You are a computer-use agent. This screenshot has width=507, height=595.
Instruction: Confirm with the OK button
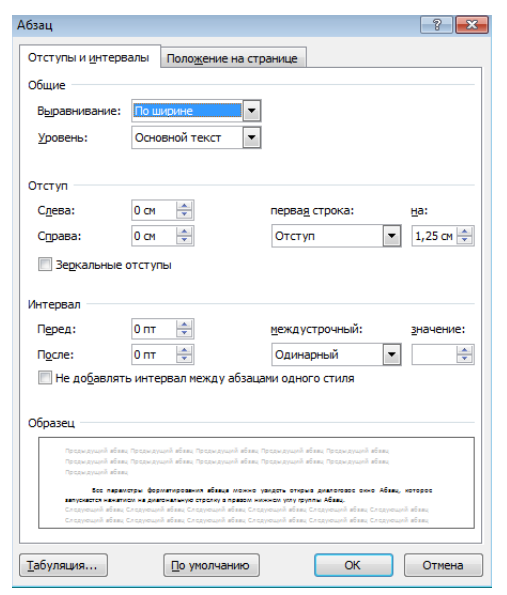point(353,565)
